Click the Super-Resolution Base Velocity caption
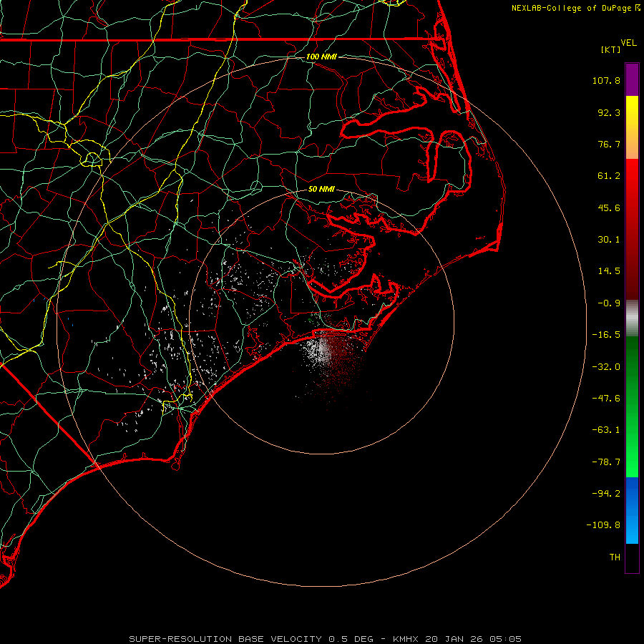The height and width of the screenshot is (644, 644). click(x=325, y=639)
